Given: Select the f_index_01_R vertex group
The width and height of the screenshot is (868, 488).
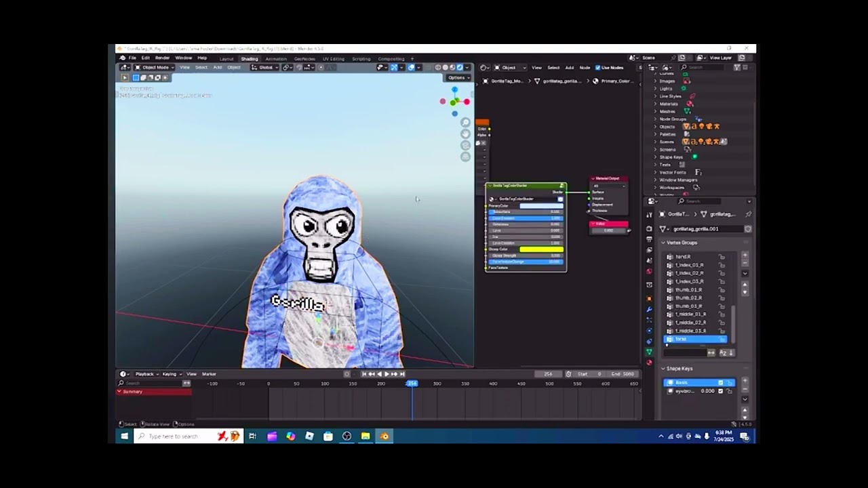Looking at the screenshot, I should [x=689, y=265].
